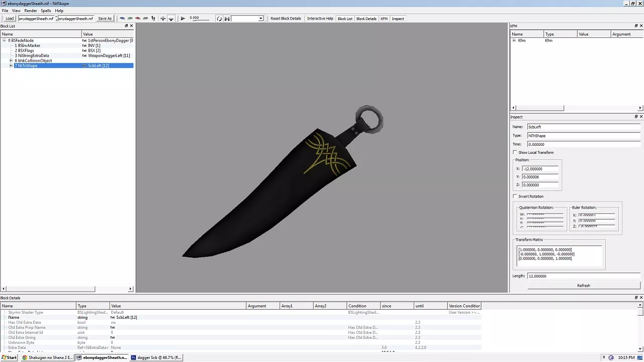This screenshot has width=644, height=362.
Task: Float the Block List panel
Action: [126, 26]
